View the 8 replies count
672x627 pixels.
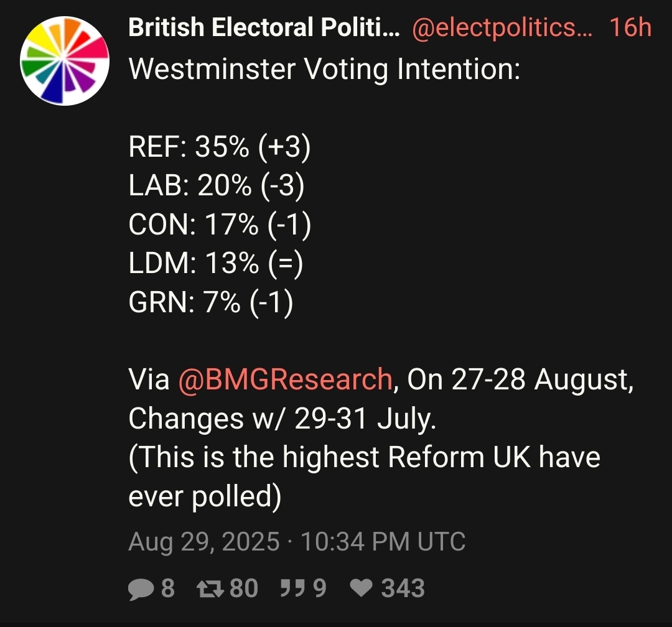pyautogui.click(x=168, y=588)
